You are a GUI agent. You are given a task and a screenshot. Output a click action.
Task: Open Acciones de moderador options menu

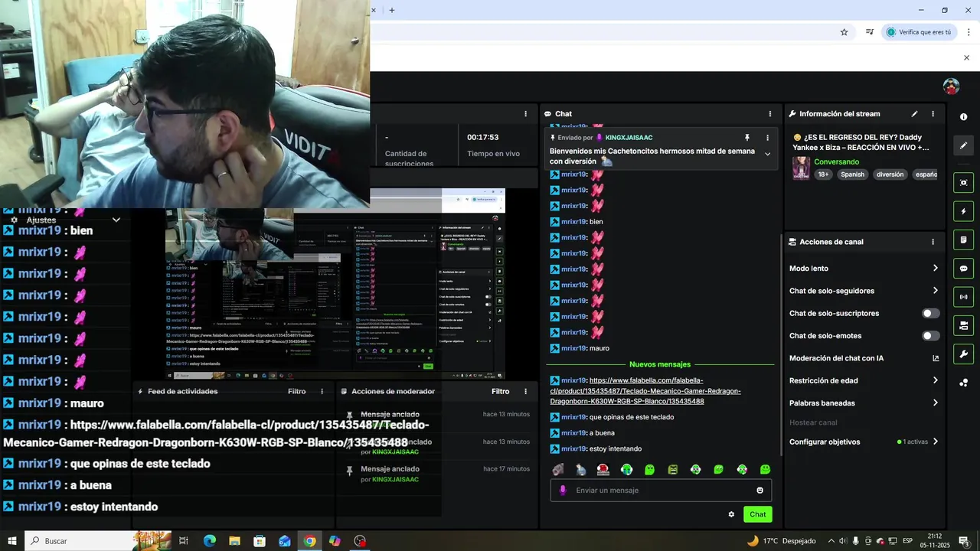coord(525,391)
